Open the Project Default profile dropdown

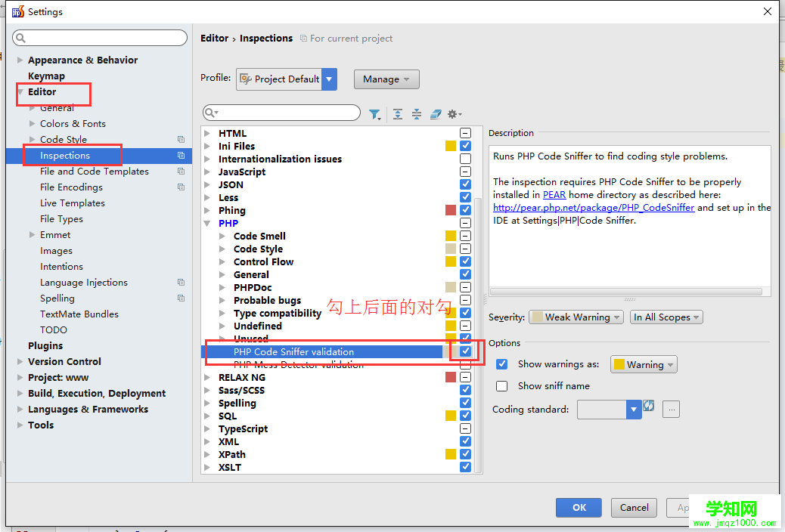287,79
